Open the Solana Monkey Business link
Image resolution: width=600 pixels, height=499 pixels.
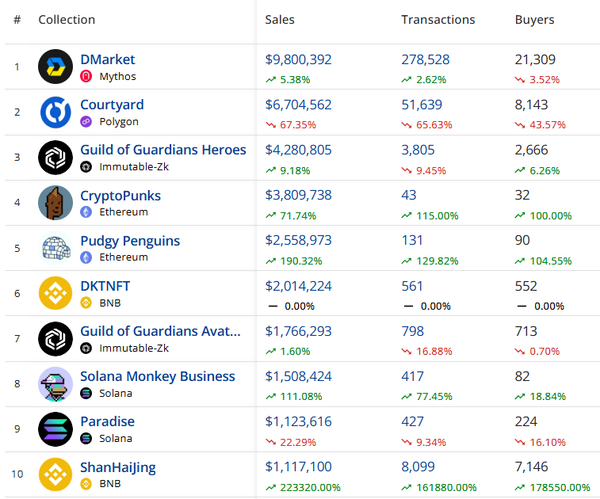click(x=158, y=376)
